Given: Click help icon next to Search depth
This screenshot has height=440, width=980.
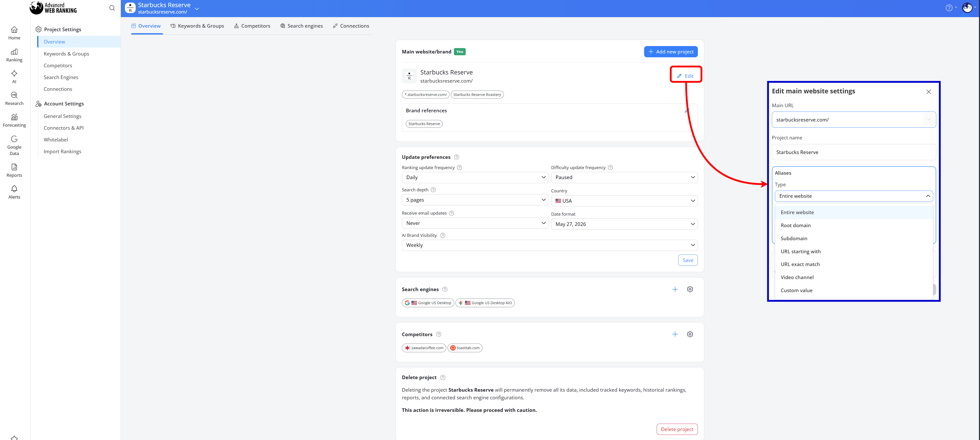Looking at the screenshot, I should tap(433, 190).
